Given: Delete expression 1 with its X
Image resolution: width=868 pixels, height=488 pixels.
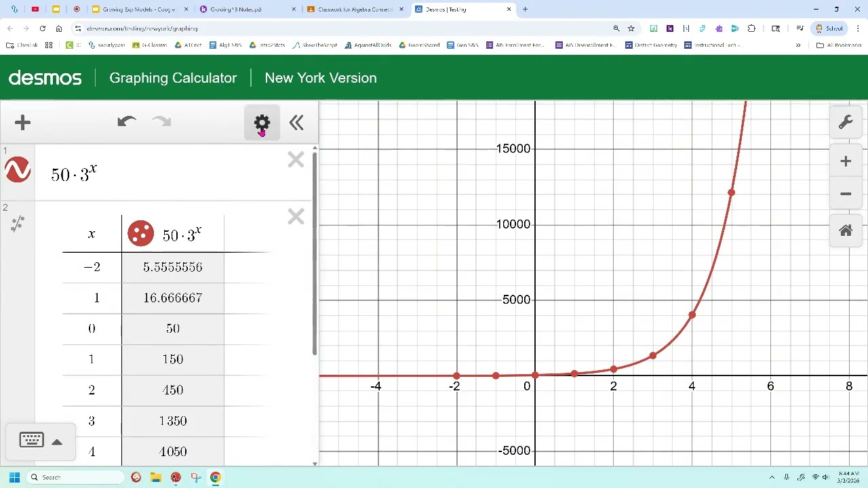Looking at the screenshot, I should pyautogui.click(x=296, y=160).
